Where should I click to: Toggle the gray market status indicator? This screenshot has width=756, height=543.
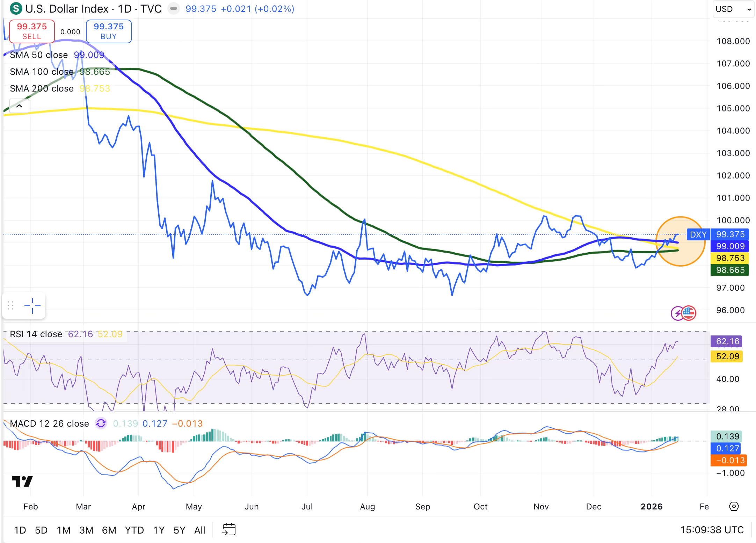point(174,8)
